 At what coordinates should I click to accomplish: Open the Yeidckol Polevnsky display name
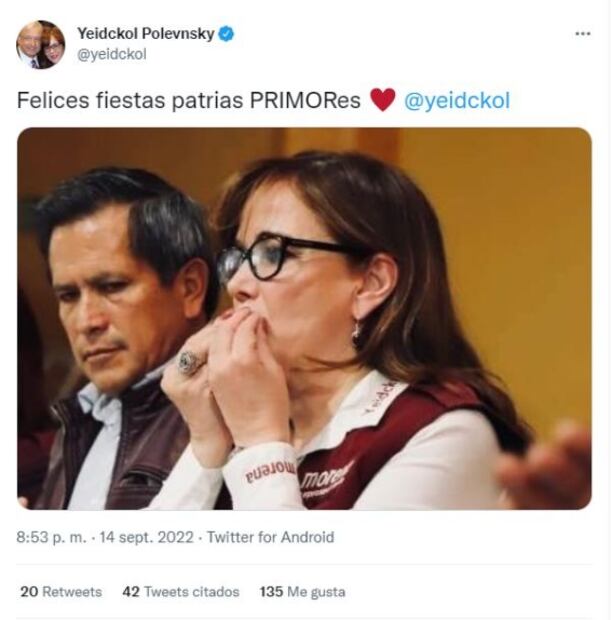tap(145, 34)
